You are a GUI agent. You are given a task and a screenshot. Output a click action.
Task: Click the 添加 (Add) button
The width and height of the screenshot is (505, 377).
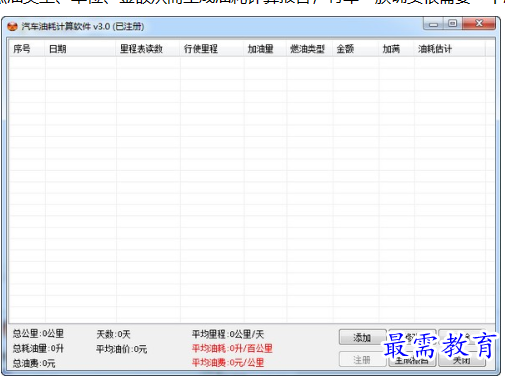coord(362,337)
